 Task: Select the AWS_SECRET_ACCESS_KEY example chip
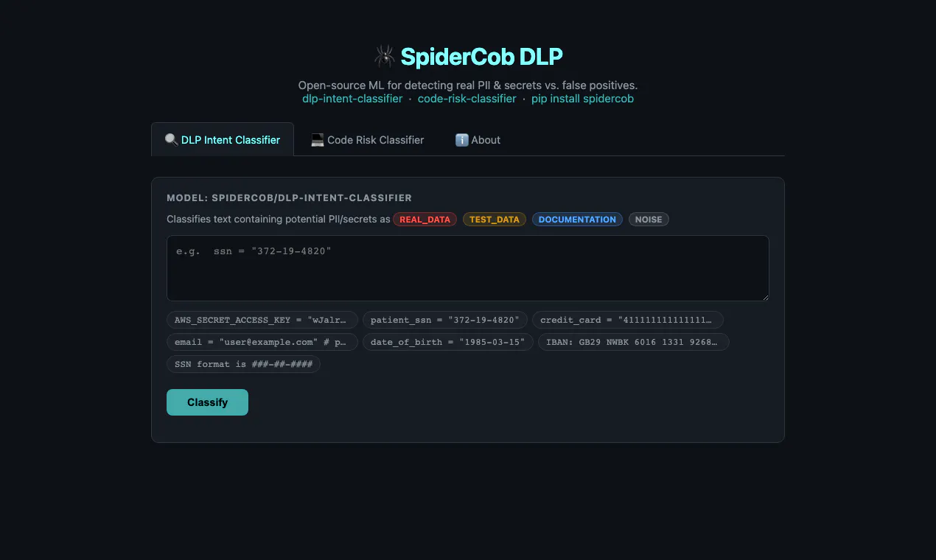[262, 320]
